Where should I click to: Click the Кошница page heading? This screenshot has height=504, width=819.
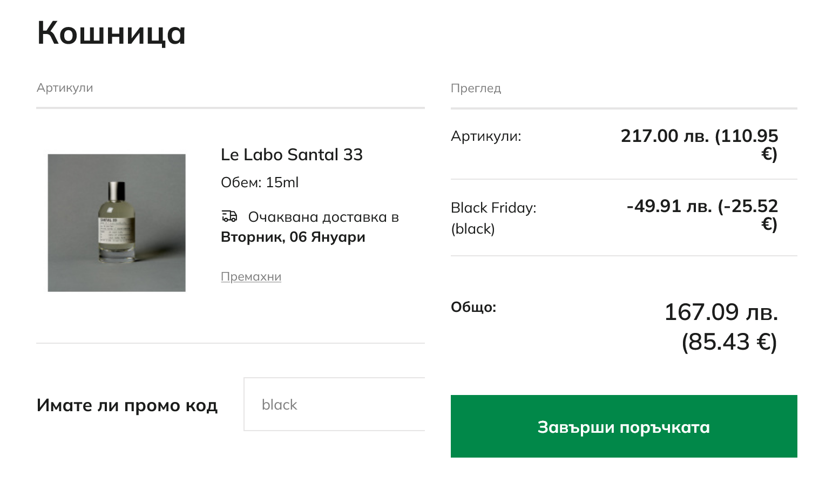point(111,33)
